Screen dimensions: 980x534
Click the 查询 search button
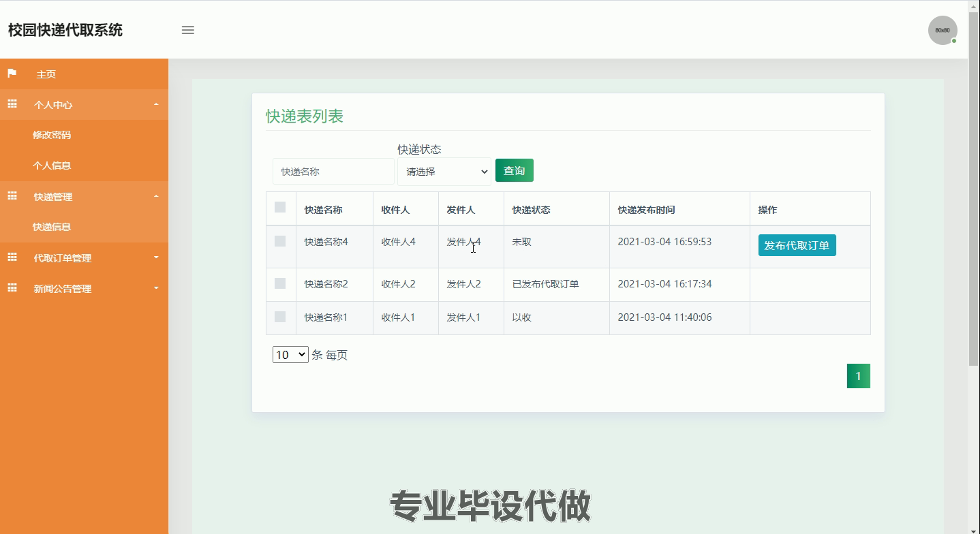point(515,170)
